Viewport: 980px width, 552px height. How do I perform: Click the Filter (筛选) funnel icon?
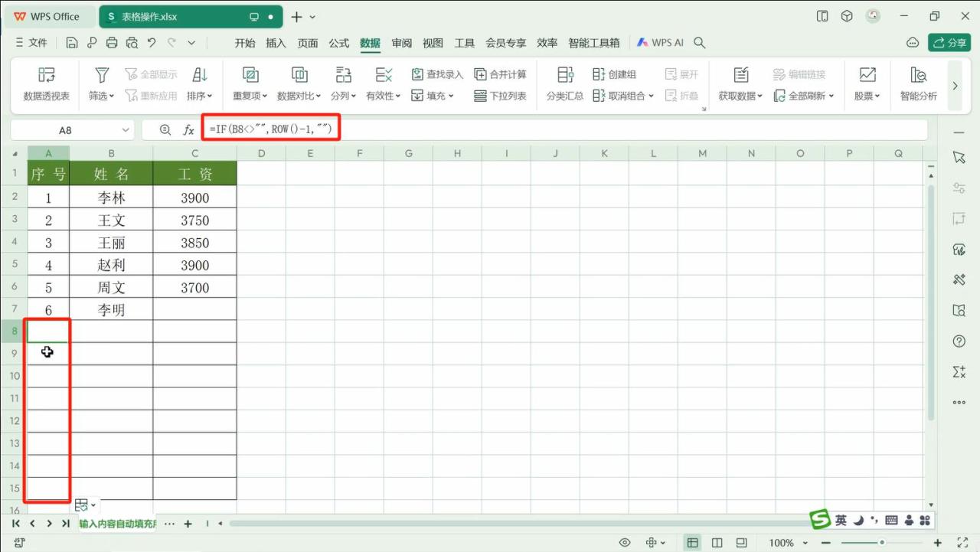click(x=101, y=75)
